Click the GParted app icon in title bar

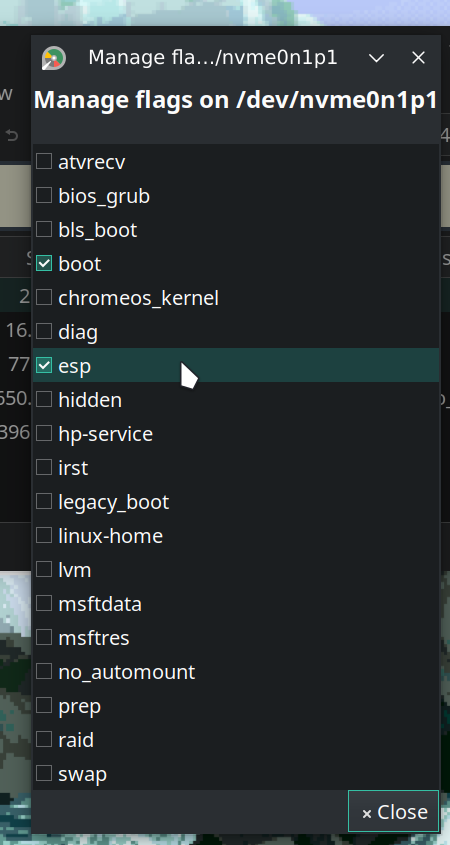pyautogui.click(x=54, y=58)
